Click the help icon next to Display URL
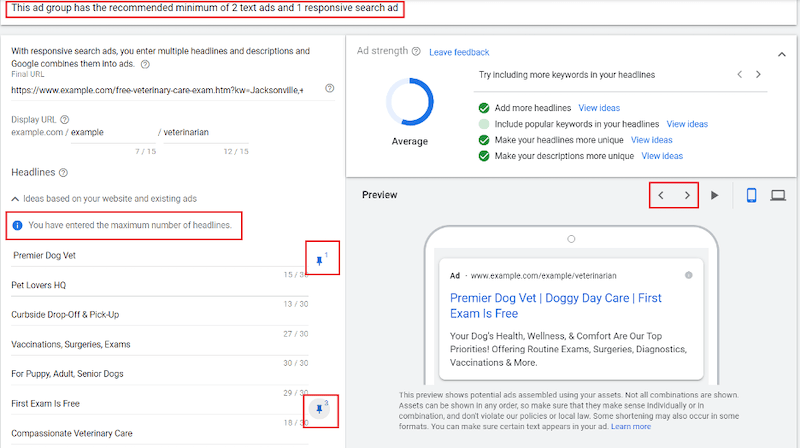The height and width of the screenshot is (448, 800). coord(64,119)
